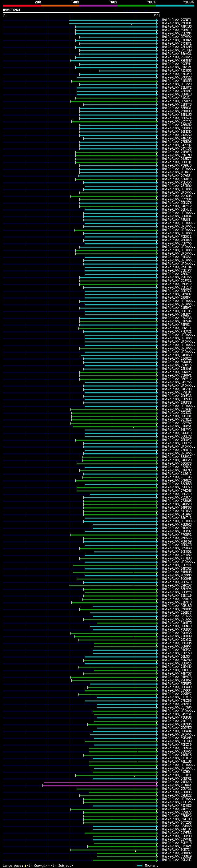Select hit label UniRef100_Q0V6U4

(x=176, y=176)
